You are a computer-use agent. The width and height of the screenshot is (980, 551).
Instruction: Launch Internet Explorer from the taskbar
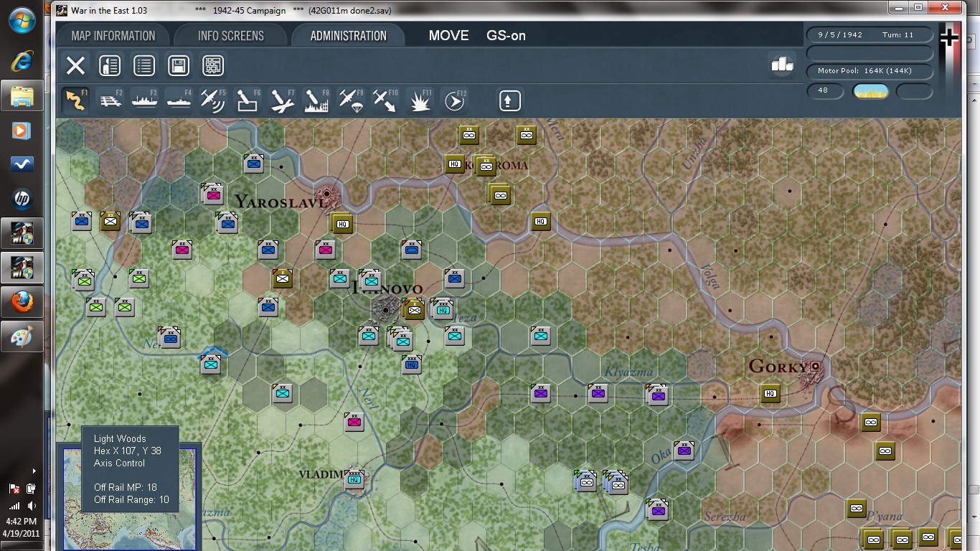22,61
